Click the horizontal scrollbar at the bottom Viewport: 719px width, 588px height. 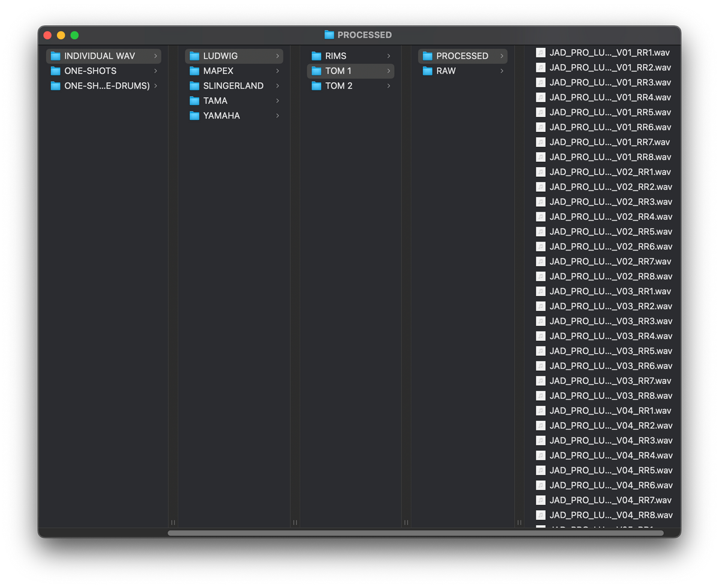point(415,533)
